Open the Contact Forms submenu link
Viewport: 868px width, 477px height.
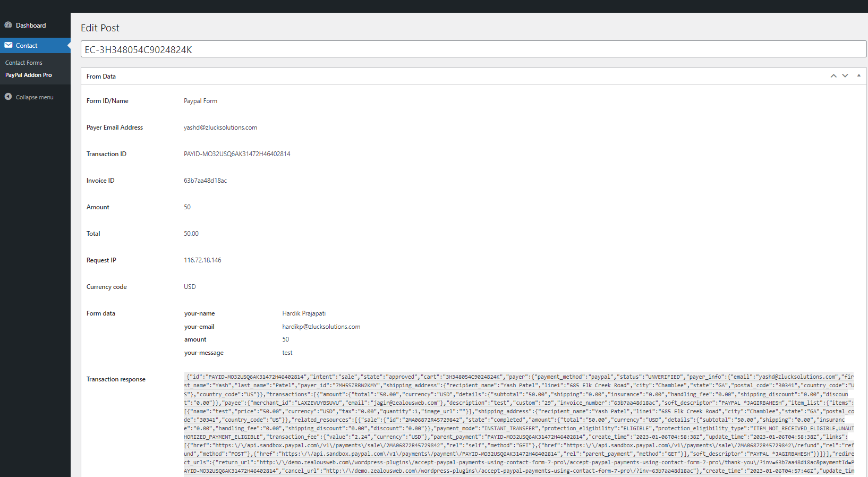pos(24,63)
